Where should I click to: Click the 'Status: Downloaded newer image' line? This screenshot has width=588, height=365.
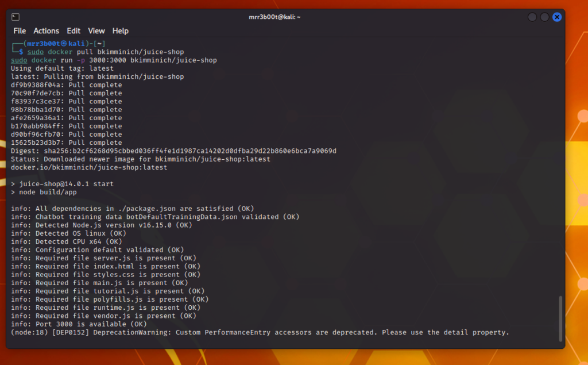tap(141, 159)
